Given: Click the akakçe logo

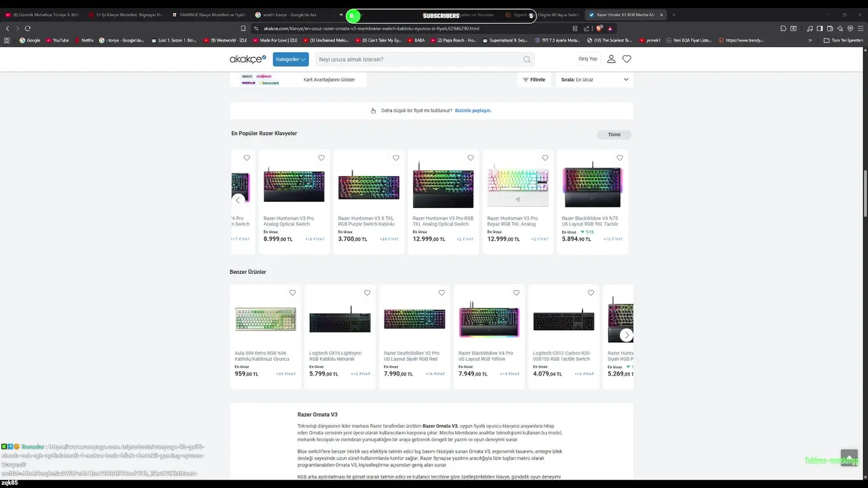Looking at the screenshot, I should [x=248, y=59].
